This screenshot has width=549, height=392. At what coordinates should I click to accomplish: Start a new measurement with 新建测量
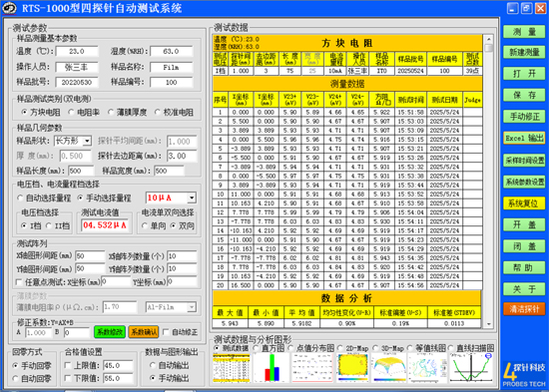[524, 52]
